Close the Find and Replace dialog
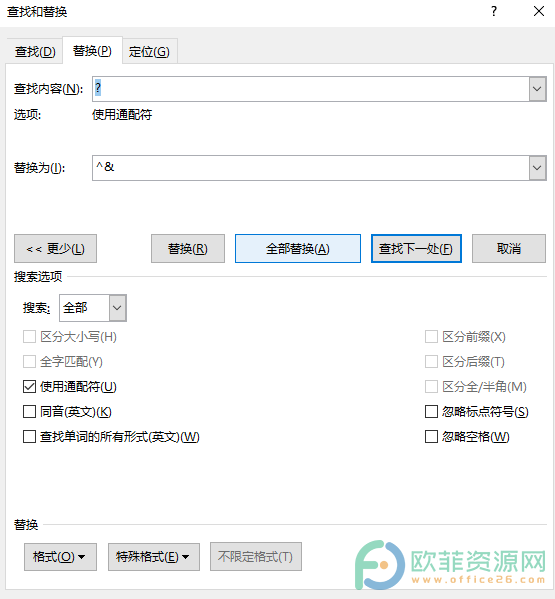 pyautogui.click(x=539, y=11)
